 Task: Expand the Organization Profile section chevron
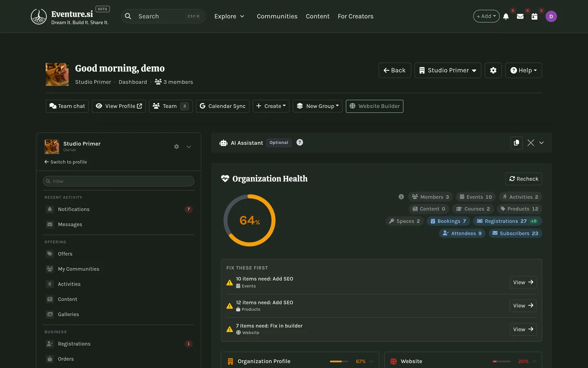click(372, 361)
